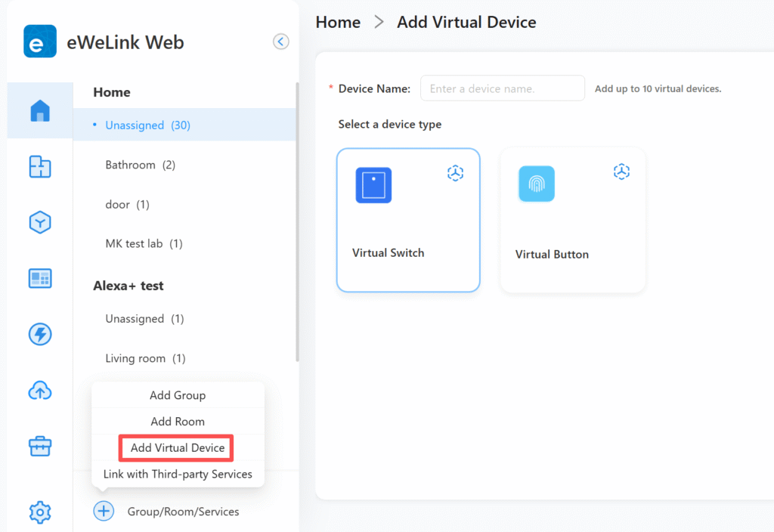Open the toolbox briefcase sidebar icon
This screenshot has height=532, width=774.
(x=40, y=446)
